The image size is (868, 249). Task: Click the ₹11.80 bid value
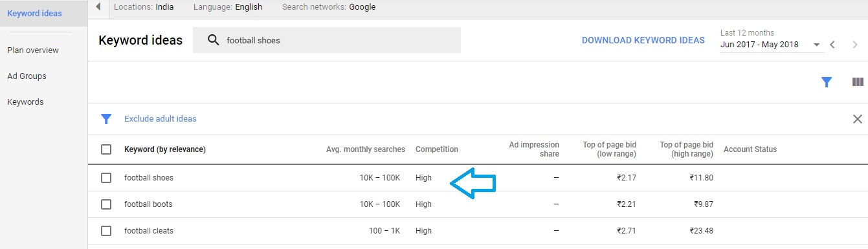701,178
